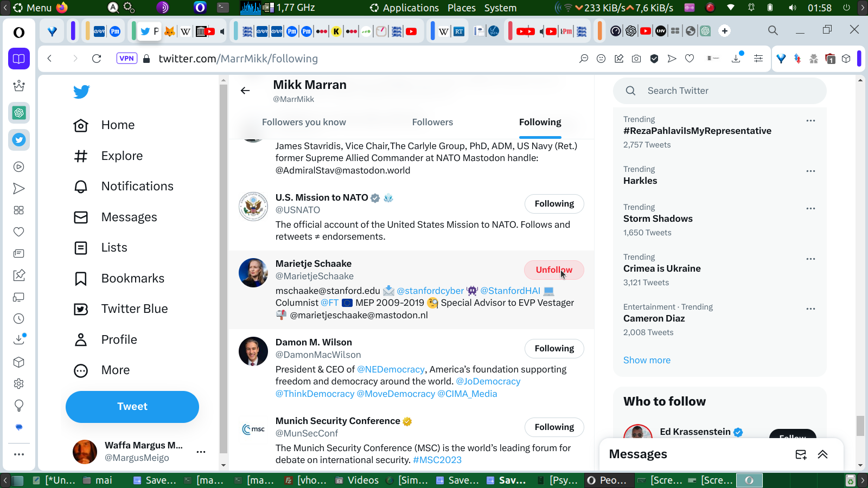Open ChatGPT in the Opera sidebar
This screenshot has height=488, width=868.
pyautogui.click(x=19, y=113)
